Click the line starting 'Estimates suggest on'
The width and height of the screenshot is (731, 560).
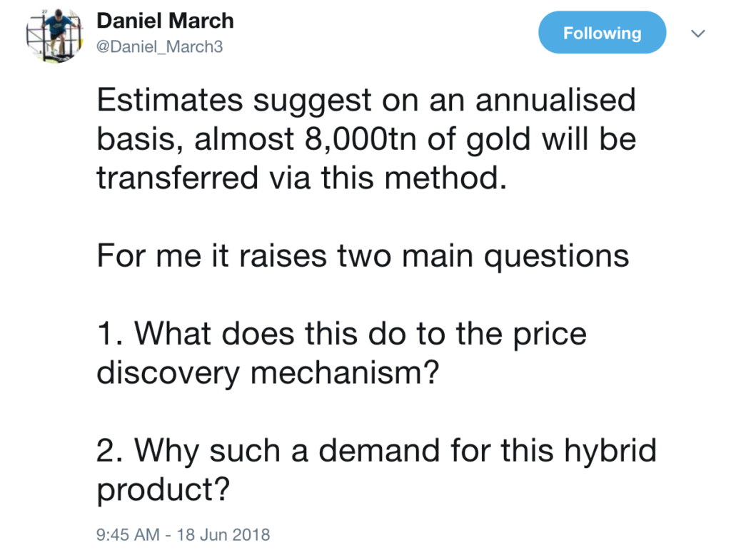coord(366,101)
